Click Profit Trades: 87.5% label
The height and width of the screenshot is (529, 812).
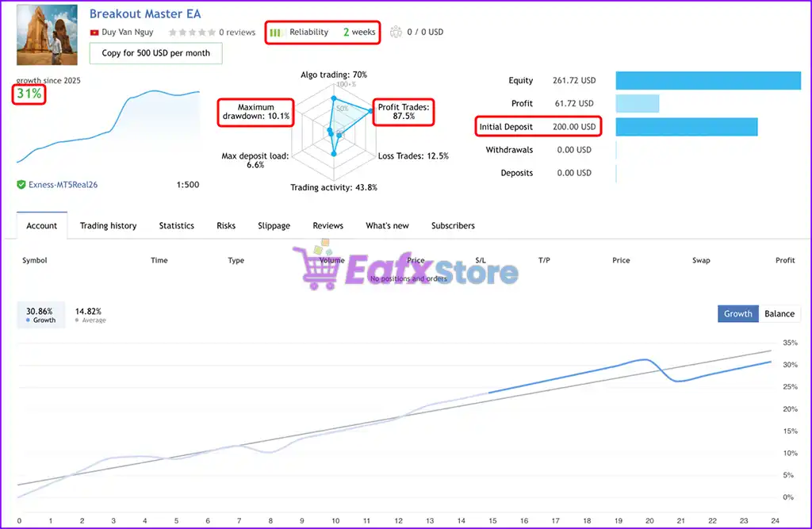coord(404,112)
